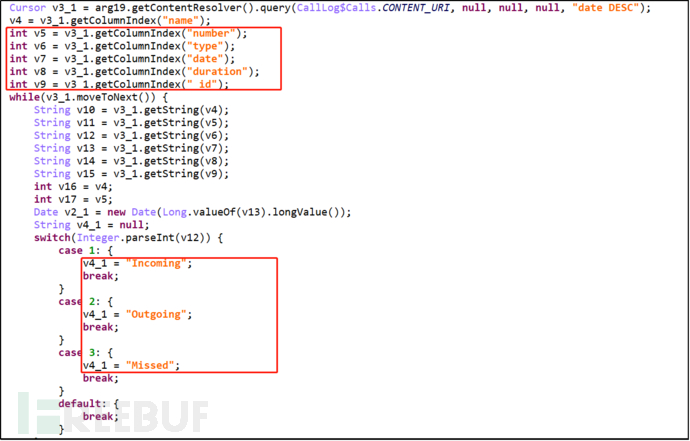Click the switch Integer.parseInt(v12) statement
690x441 pixels.
coord(128,238)
